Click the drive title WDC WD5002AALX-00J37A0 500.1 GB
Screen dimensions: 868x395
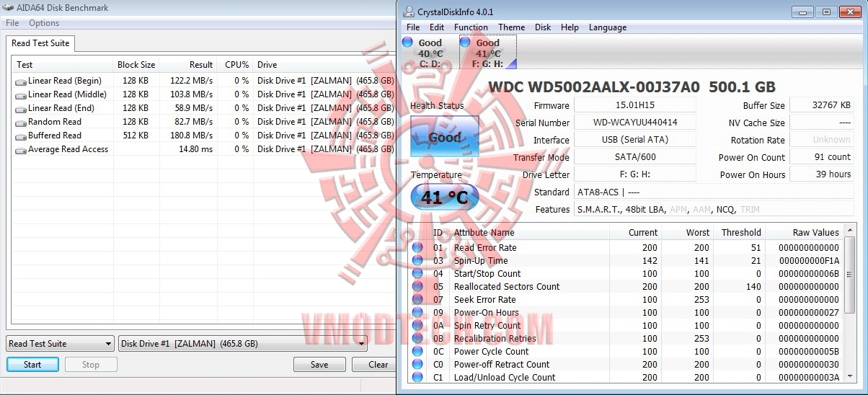click(632, 87)
